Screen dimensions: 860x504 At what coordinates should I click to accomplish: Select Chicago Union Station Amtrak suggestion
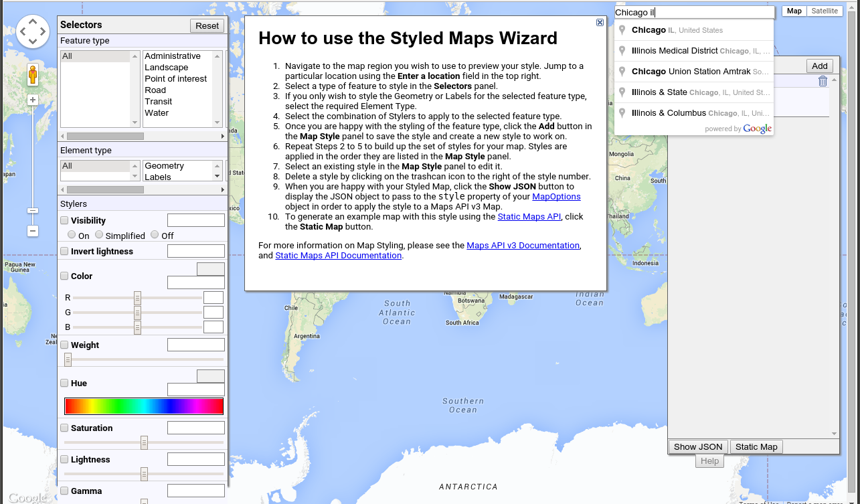point(694,72)
